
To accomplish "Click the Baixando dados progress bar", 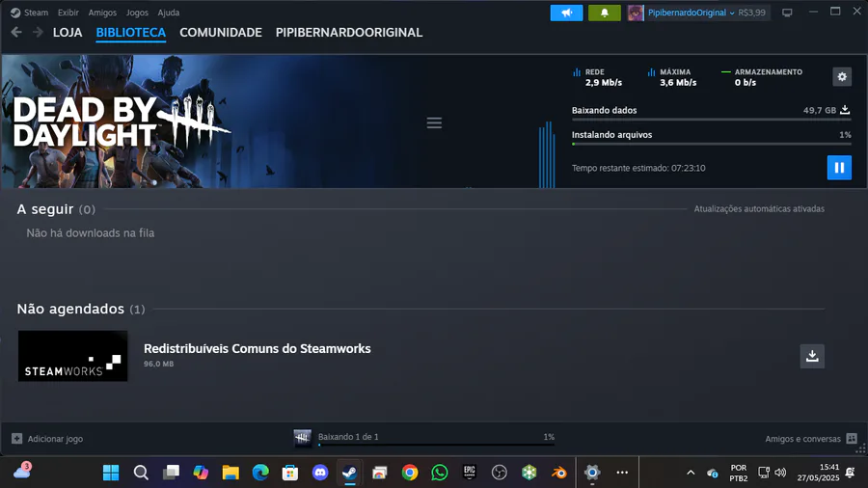I will click(712, 120).
